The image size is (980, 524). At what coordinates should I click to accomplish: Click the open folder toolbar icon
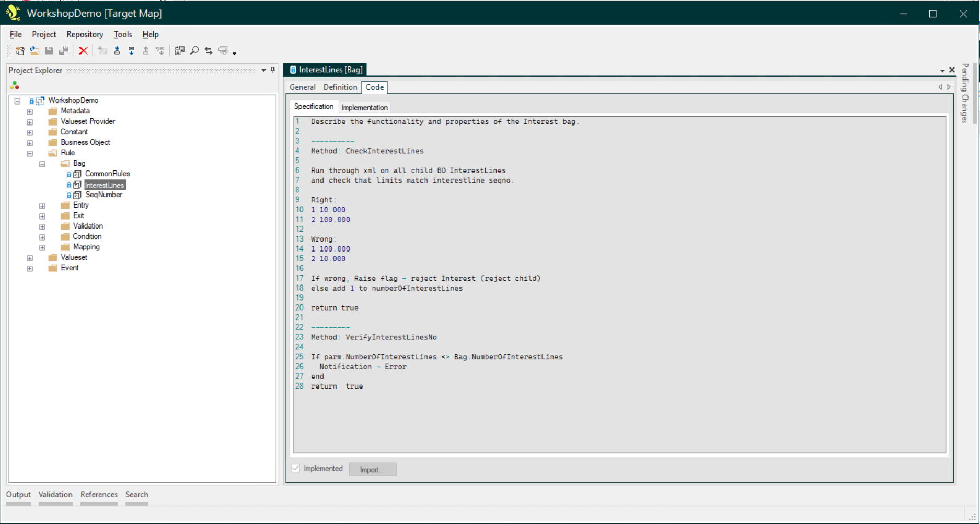click(x=34, y=51)
